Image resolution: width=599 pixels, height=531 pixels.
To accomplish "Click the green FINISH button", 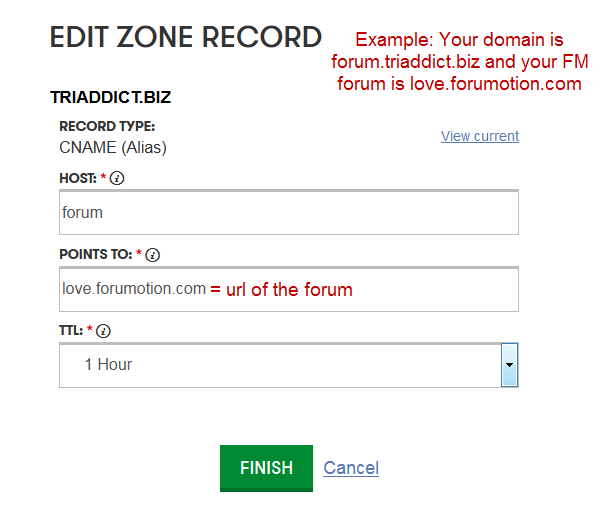I will [266, 468].
